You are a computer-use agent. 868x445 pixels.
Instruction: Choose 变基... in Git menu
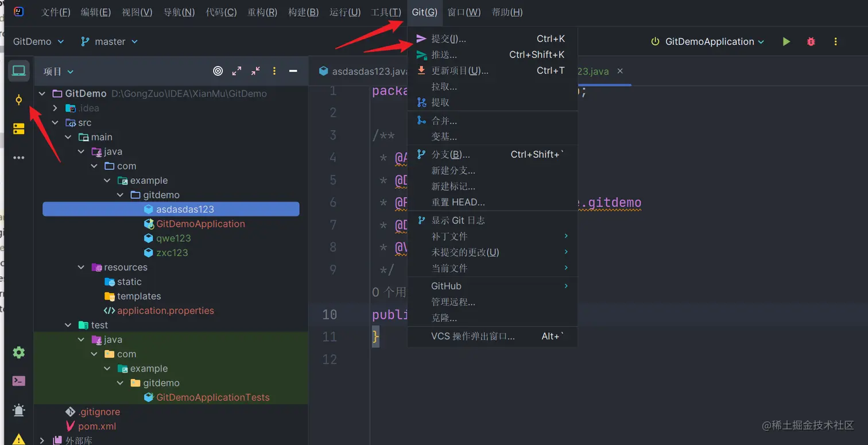492,137
